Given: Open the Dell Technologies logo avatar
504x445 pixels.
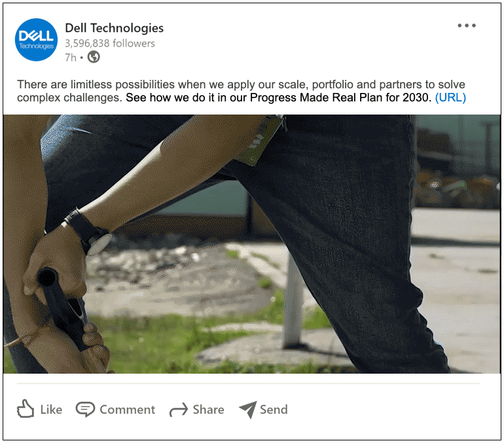Looking at the screenshot, I should click(36, 40).
